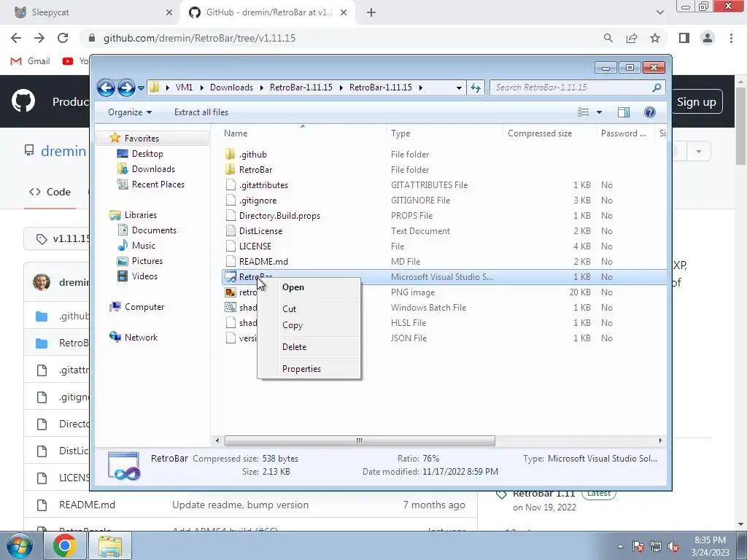This screenshot has width=747, height=560.
Task: Sort by the Type column header
Action: (444, 133)
